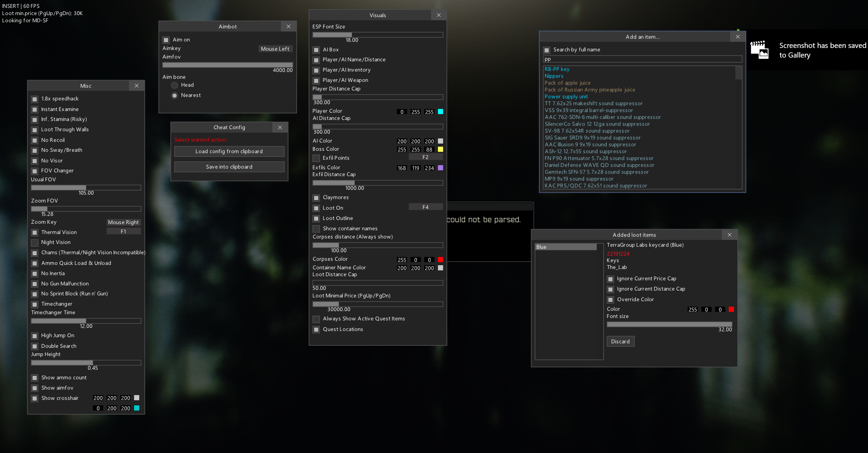The width and height of the screenshot is (868, 453).
Task: Click the purple Exfils Color swatch
Action: pyautogui.click(x=441, y=168)
